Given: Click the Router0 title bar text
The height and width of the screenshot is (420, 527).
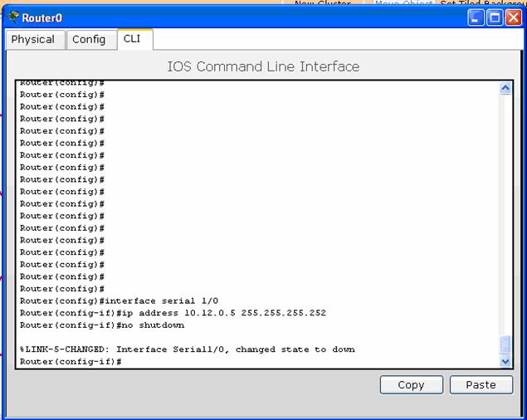Looking at the screenshot, I should 41,17.
